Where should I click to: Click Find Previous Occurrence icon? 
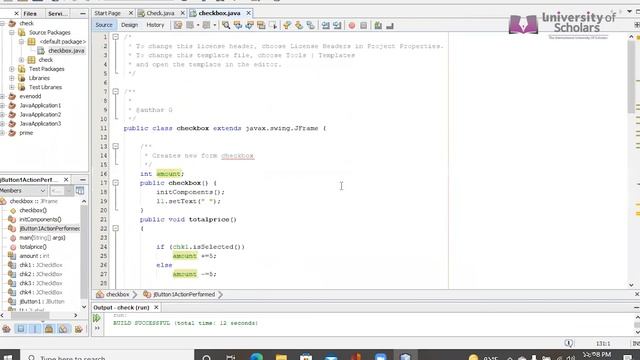click(238, 25)
